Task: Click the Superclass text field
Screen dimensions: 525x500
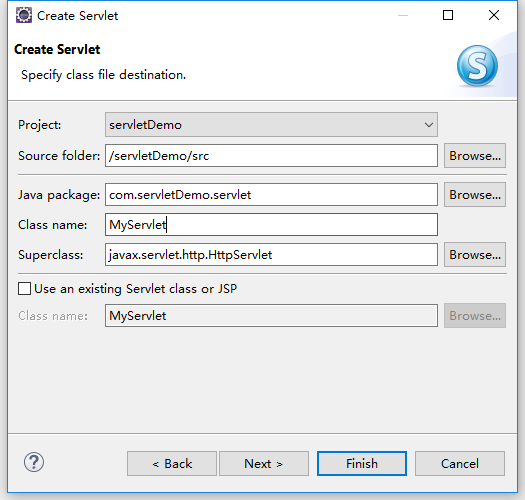Action: click(271, 255)
